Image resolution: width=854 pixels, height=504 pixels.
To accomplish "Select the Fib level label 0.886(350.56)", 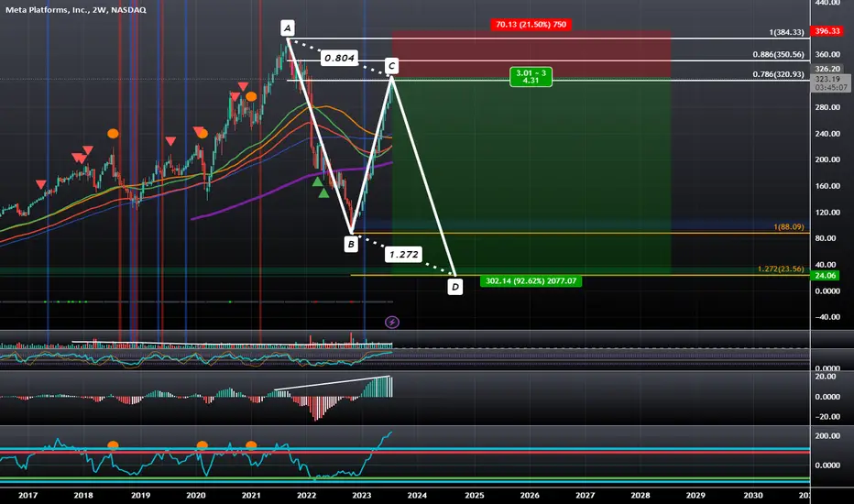I will coord(778,54).
